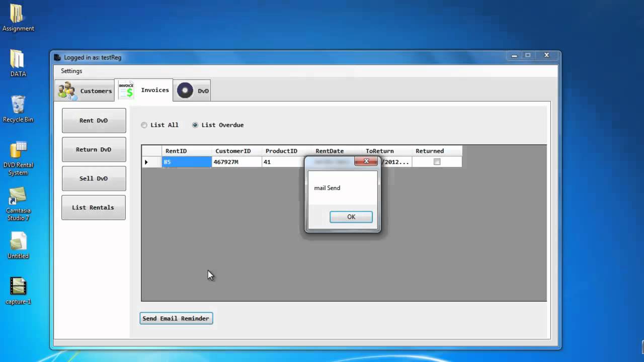
Task: Select the ProductID cell 41
Action: pos(283,162)
